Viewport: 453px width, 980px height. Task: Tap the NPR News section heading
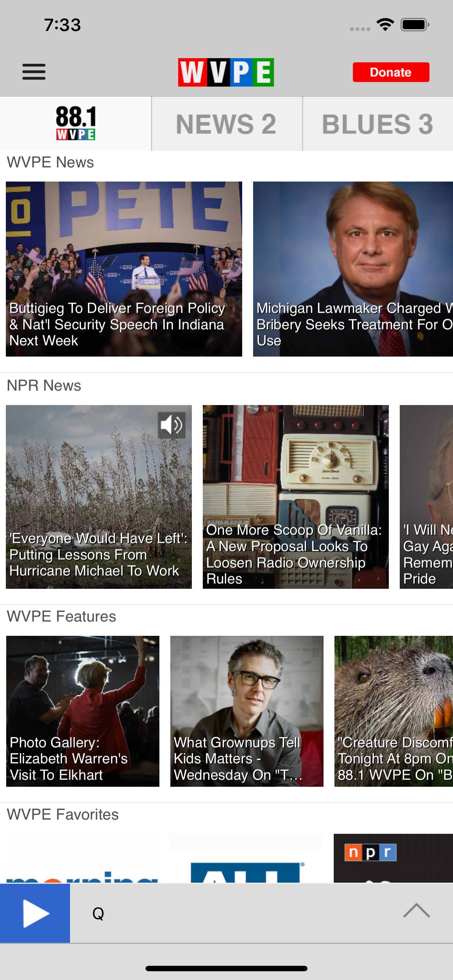(44, 385)
